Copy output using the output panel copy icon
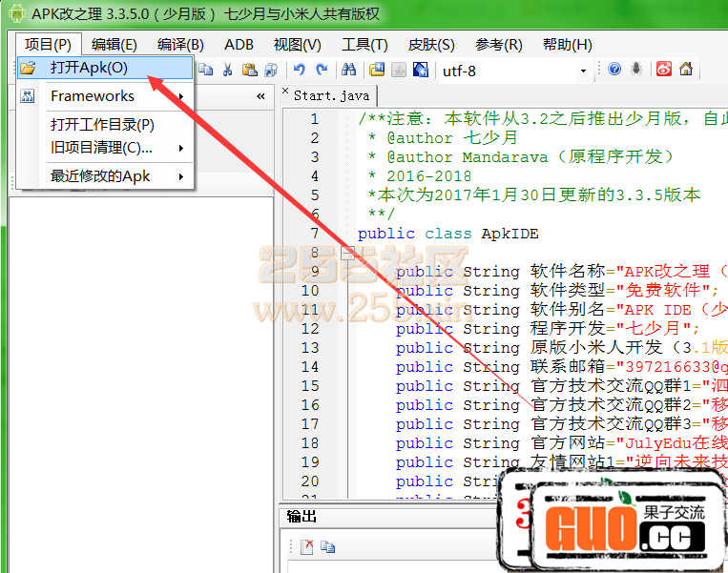 328,546
